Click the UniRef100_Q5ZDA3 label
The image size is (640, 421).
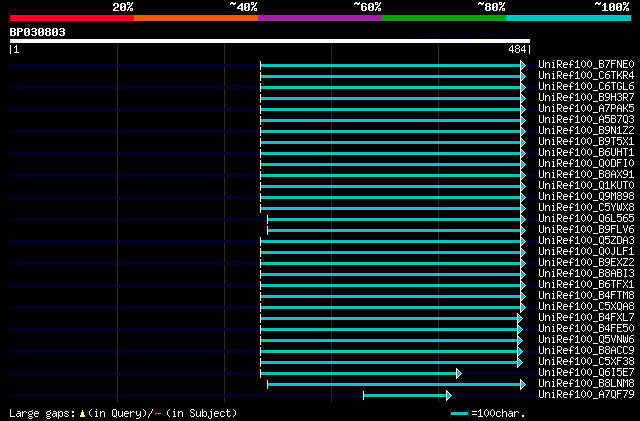coord(586,241)
